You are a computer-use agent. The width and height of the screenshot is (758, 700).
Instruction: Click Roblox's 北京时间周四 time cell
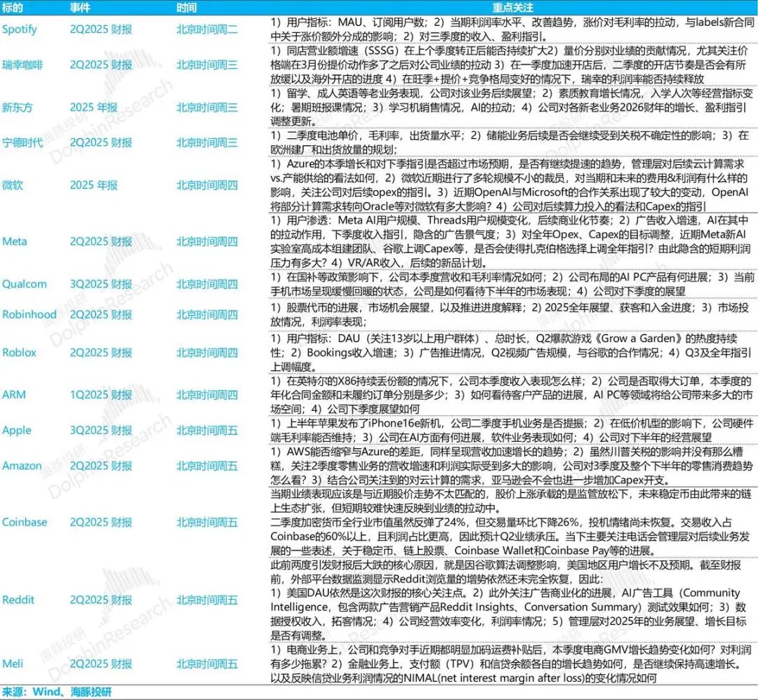coord(207,353)
